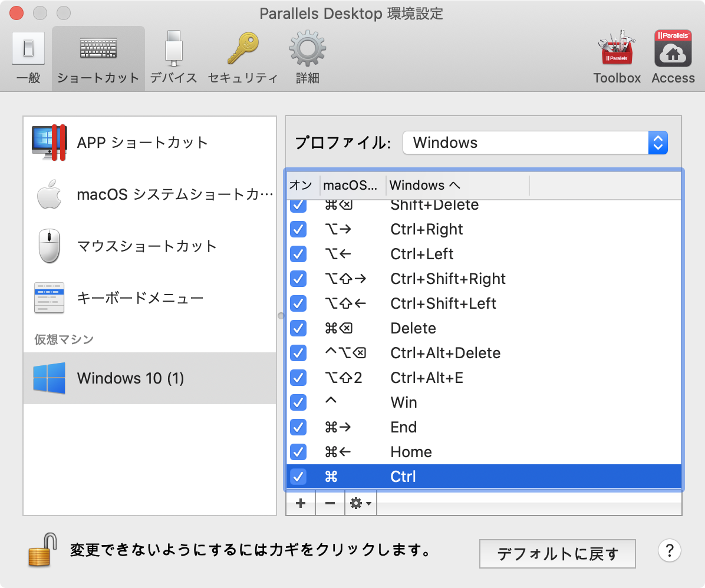Viewport: 705px width, 588px height.
Task: Select the End row text
Action: pyautogui.click(x=403, y=427)
